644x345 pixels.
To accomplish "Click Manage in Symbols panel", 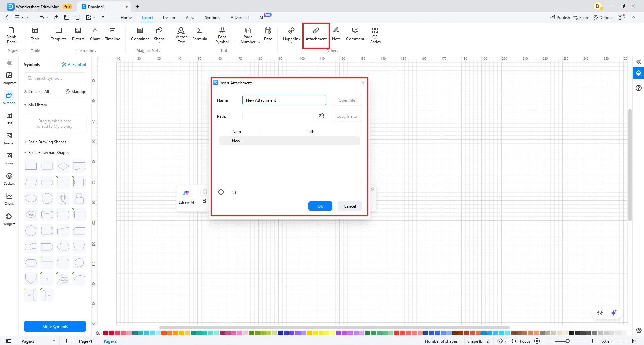I will tap(75, 92).
